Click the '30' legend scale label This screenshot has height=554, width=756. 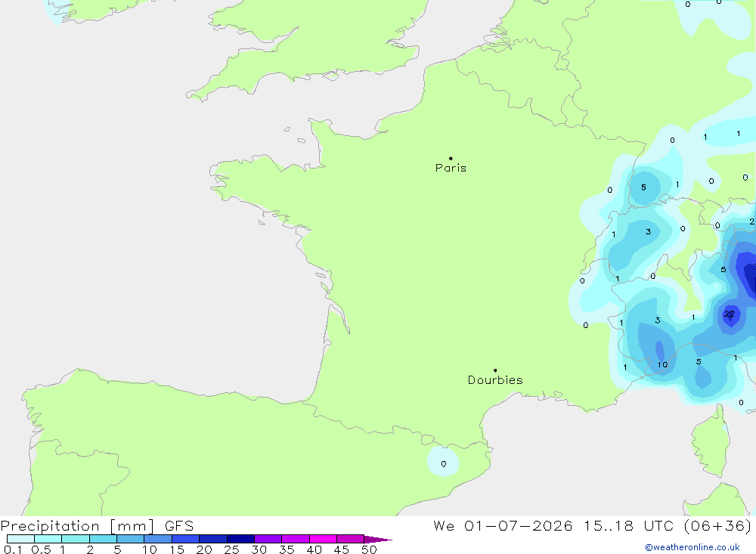coord(259,549)
